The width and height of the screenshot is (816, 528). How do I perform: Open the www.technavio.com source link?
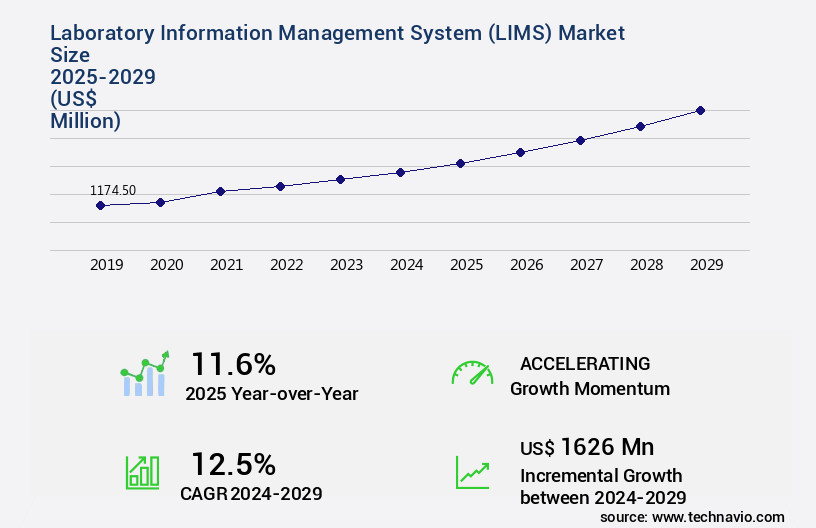pos(717,517)
